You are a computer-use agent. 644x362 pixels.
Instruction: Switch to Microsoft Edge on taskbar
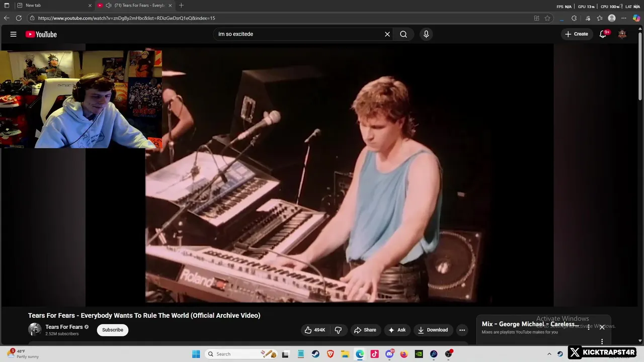point(360,354)
